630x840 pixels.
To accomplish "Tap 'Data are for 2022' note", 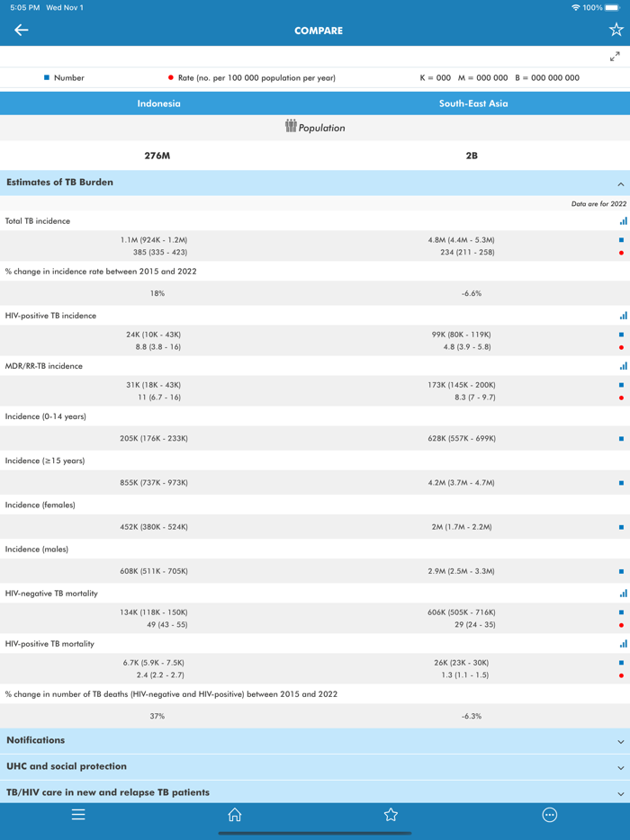I will point(598,203).
